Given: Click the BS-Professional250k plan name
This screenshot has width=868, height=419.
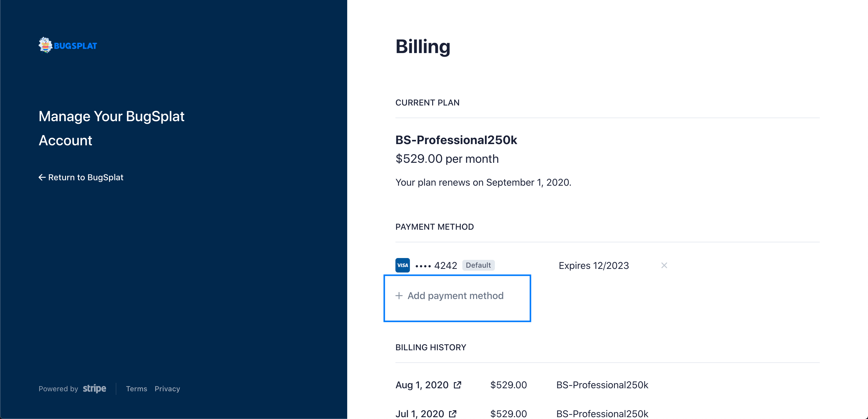Looking at the screenshot, I should pos(456,140).
